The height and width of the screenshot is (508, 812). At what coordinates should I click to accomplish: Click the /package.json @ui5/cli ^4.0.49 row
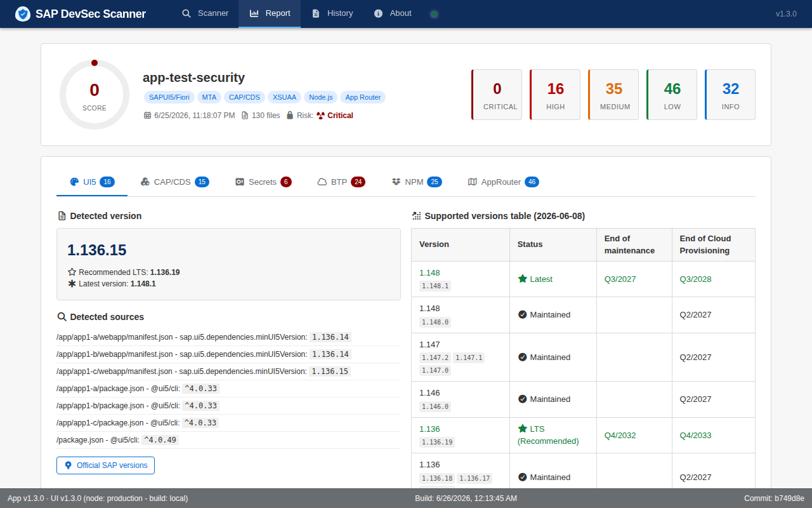tap(228, 440)
